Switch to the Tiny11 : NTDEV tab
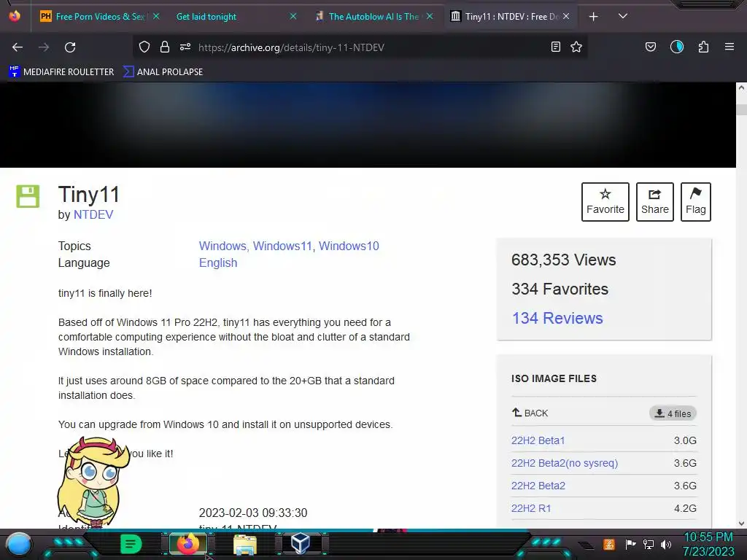Image resolution: width=747 pixels, height=560 pixels. pyautogui.click(x=510, y=17)
